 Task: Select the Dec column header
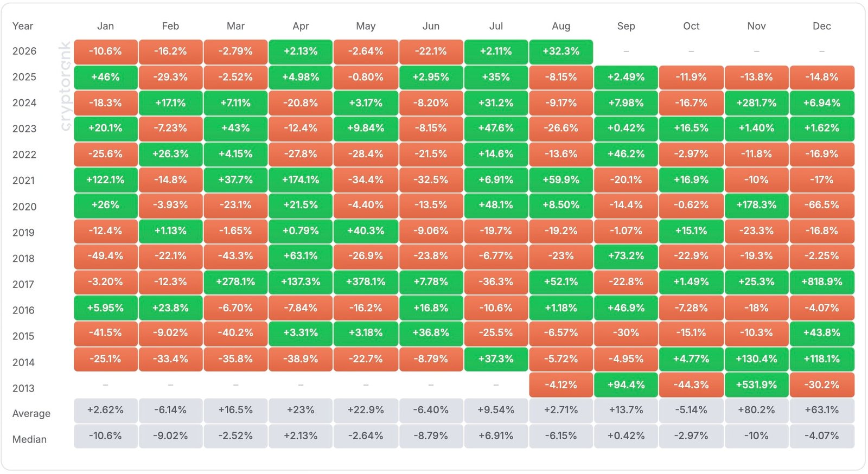(822, 26)
